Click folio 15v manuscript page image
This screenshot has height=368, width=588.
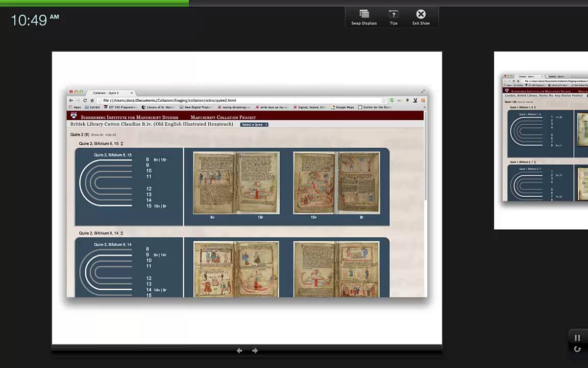314,183
